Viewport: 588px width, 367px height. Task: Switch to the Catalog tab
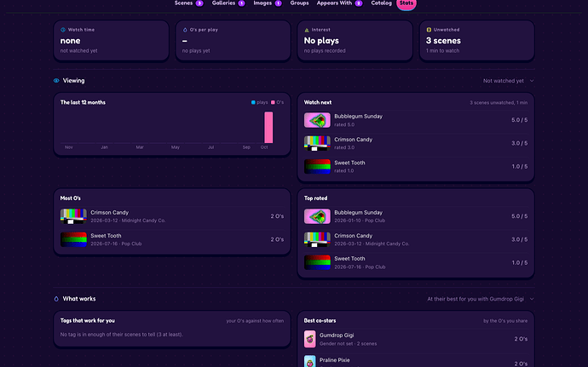pos(382,3)
